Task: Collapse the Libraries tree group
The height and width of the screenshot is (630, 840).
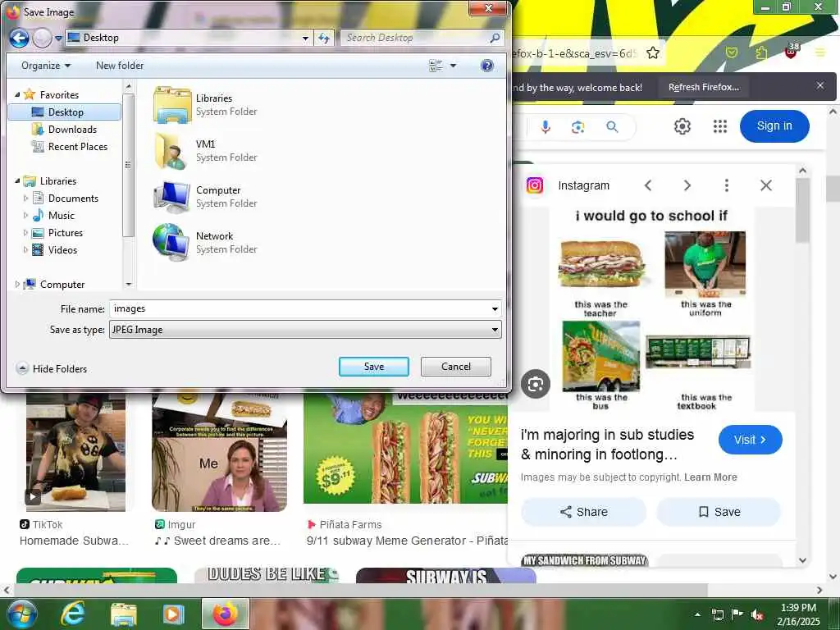Action: point(17,181)
